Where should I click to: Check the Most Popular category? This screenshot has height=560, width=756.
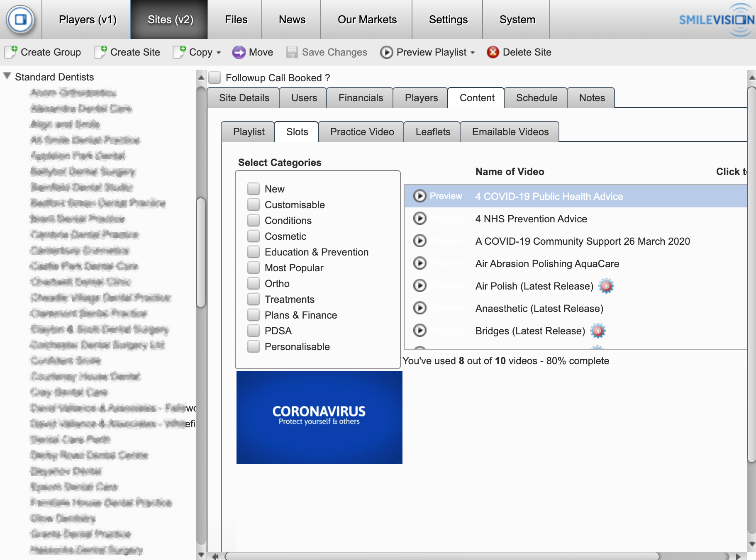(254, 268)
